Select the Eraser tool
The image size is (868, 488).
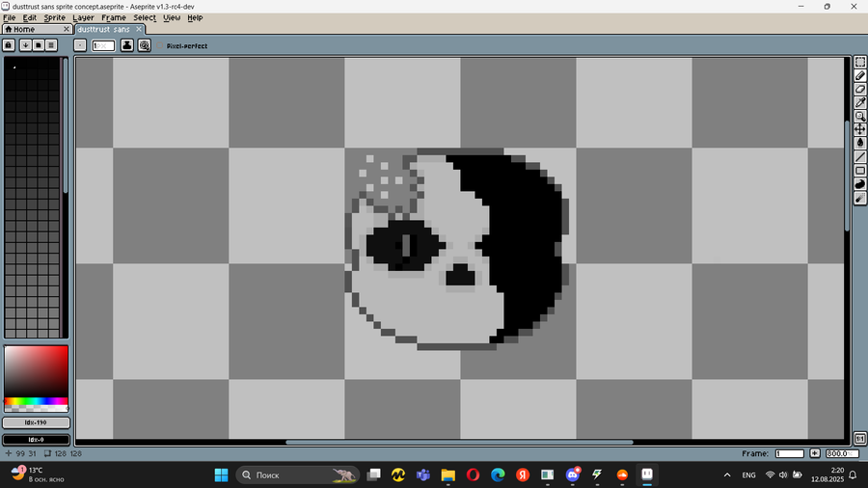tap(859, 89)
